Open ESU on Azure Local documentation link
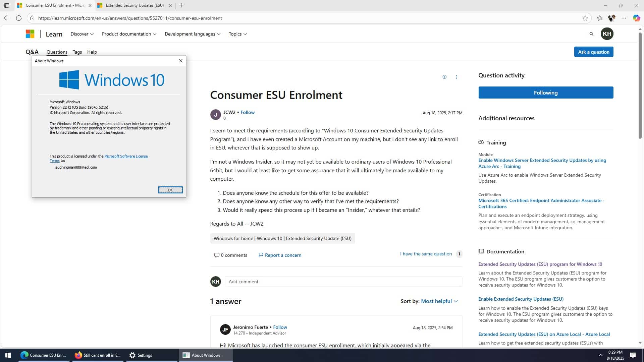644x362 pixels. pyautogui.click(x=544, y=334)
